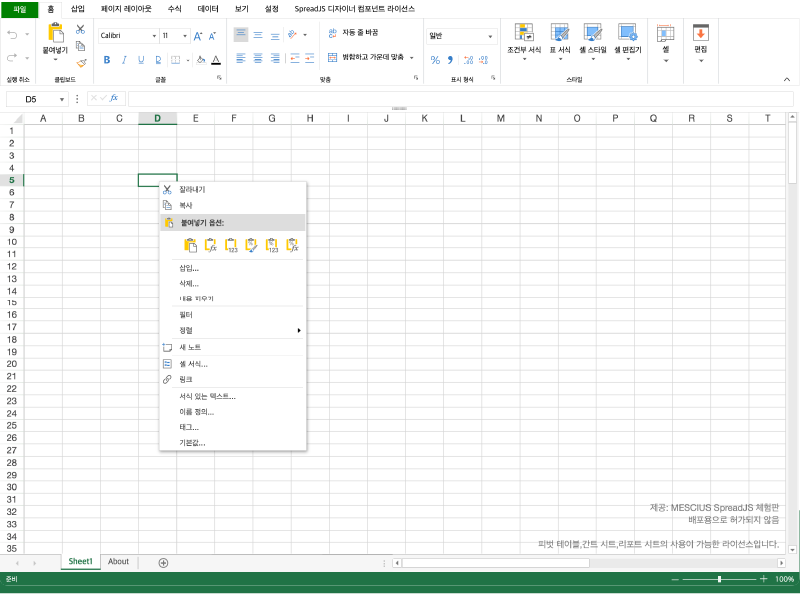Collapse the ribbon with the chevron

[x=787, y=79]
